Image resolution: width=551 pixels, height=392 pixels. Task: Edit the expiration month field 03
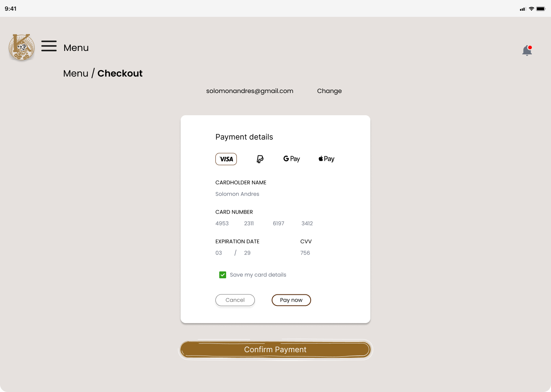(x=218, y=253)
